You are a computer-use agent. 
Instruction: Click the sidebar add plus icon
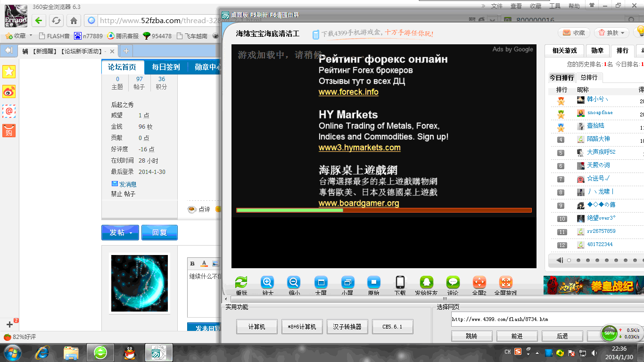pos(9,324)
